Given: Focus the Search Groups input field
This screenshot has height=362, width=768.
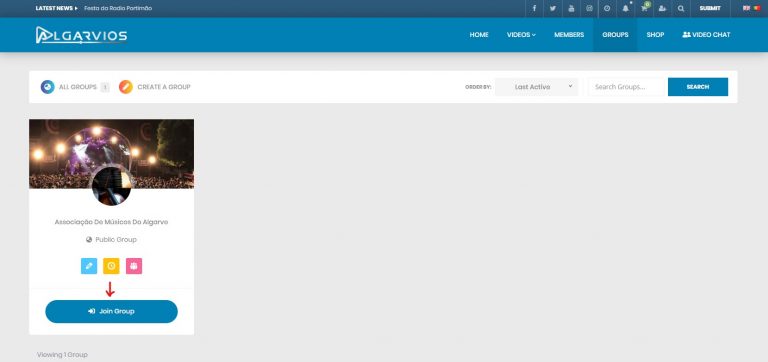Looking at the screenshot, I should (627, 87).
